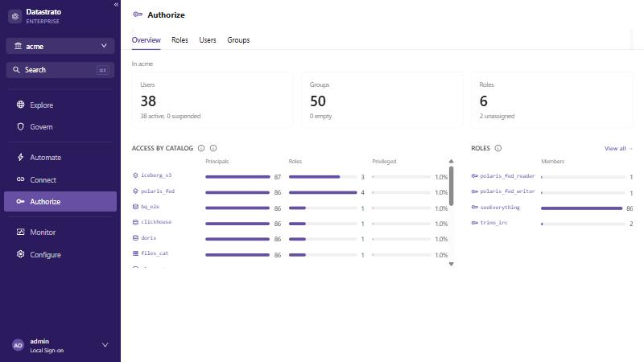Open the trino_irc role link
644x362 pixels.
coord(493,223)
